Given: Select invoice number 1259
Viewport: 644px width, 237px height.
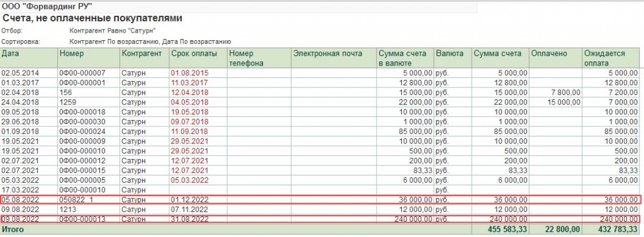Looking at the screenshot, I should click(x=68, y=102).
